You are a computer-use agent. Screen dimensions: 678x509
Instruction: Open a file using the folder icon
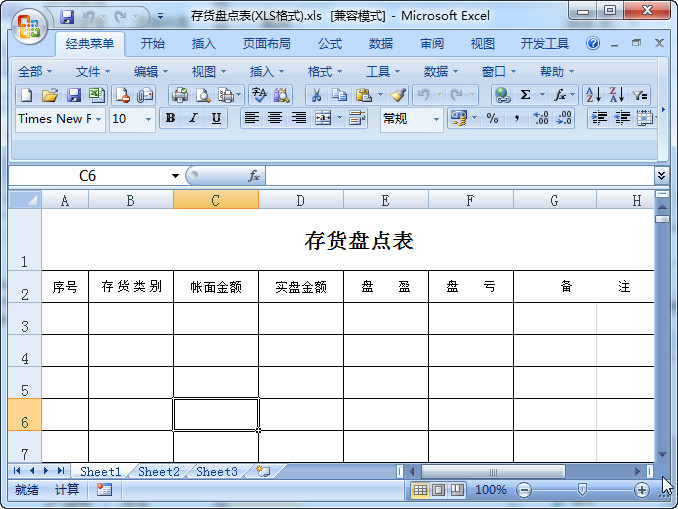50,95
